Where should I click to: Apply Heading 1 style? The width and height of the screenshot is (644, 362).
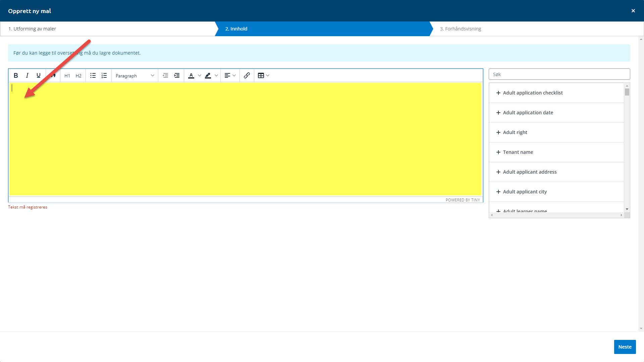click(x=67, y=76)
